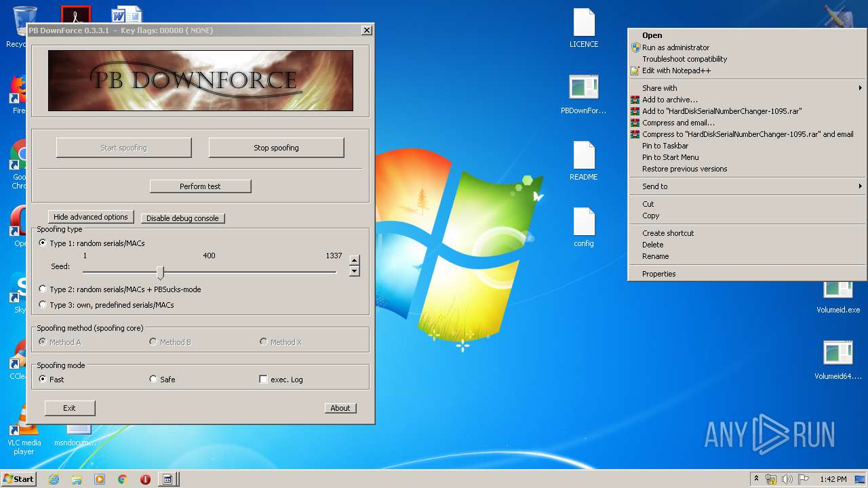The image size is (868, 488).
Task: Choose Delete in context menu
Action: pos(747,245)
